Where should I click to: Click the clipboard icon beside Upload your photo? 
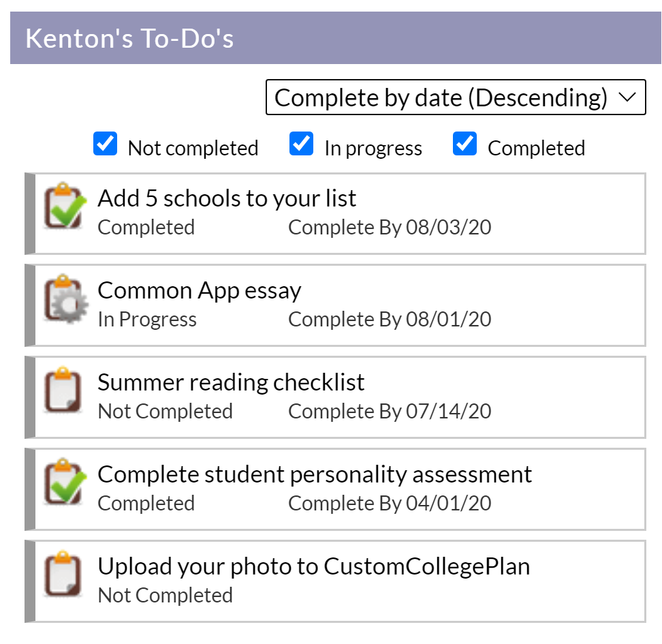coord(63,574)
